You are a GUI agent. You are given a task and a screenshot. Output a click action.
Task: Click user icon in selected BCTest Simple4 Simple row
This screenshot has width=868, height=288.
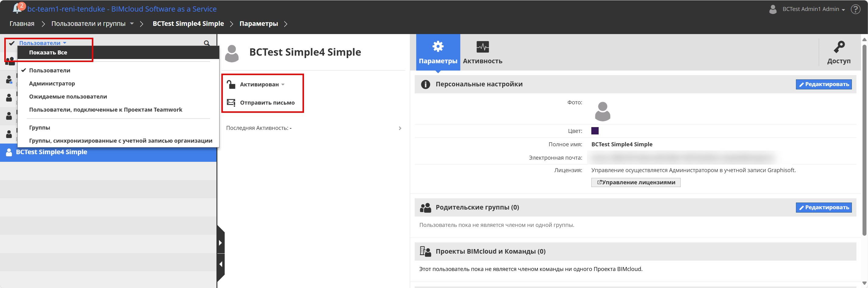[9, 152]
